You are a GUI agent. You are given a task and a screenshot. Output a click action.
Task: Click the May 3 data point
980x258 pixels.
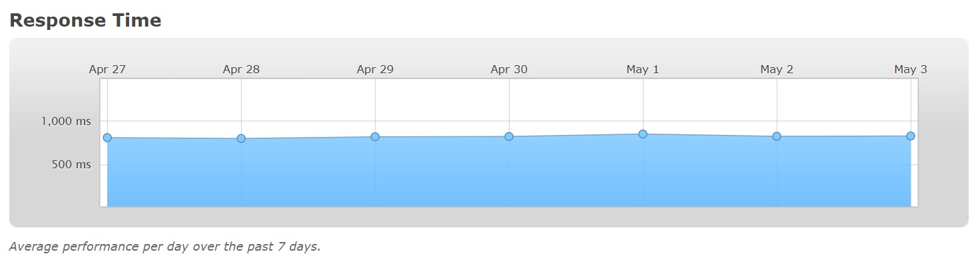pos(911,136)
